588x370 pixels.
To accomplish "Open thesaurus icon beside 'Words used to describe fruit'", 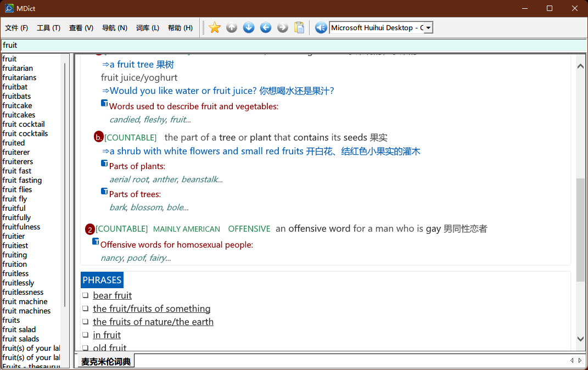I will click(104, 103).
